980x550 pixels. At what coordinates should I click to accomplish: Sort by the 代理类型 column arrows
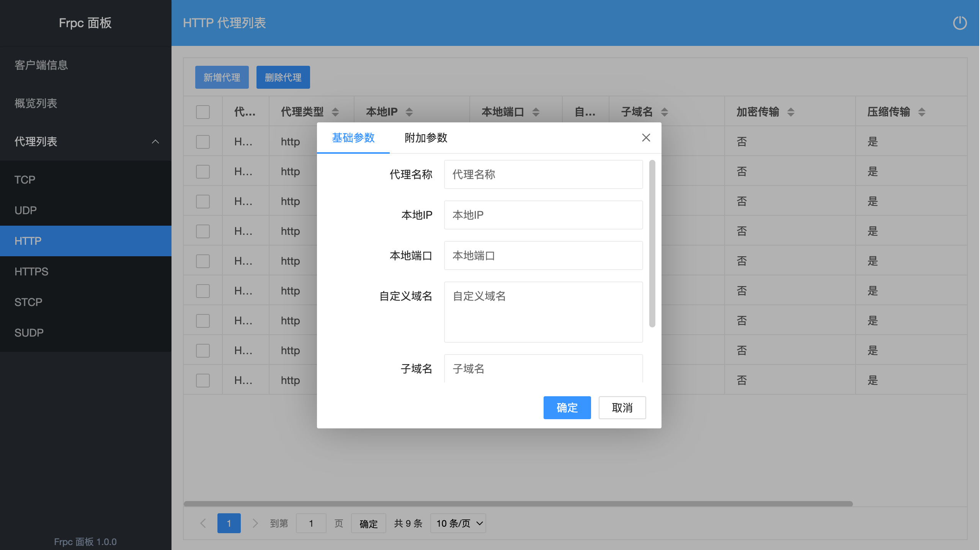(335, 112)
